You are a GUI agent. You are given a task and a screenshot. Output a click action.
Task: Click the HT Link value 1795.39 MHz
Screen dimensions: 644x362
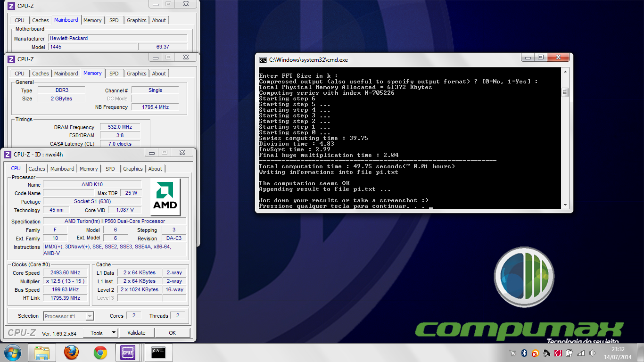click(66, 298)
